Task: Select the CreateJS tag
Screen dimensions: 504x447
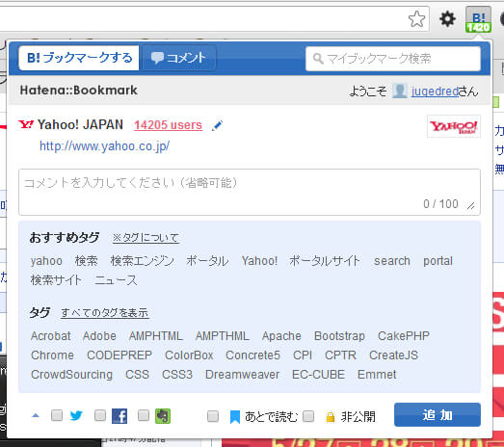Action: [x=393, y=355]
